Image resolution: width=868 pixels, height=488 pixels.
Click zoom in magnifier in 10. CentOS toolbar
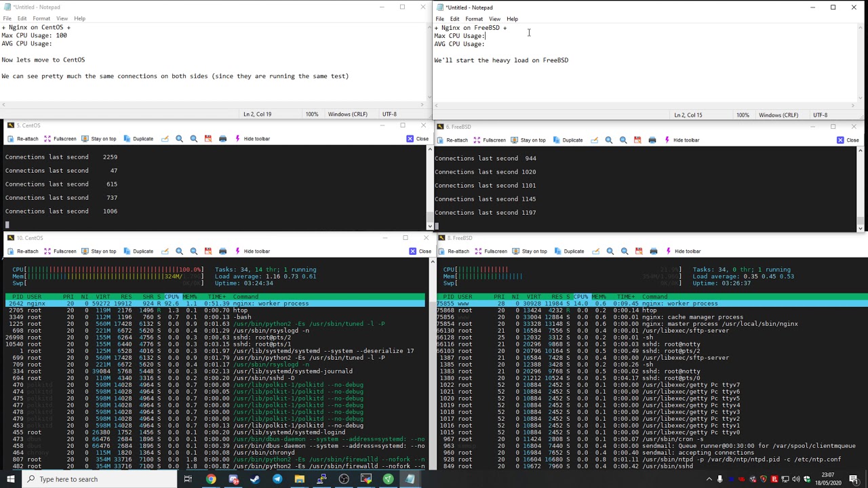point(179,251)
